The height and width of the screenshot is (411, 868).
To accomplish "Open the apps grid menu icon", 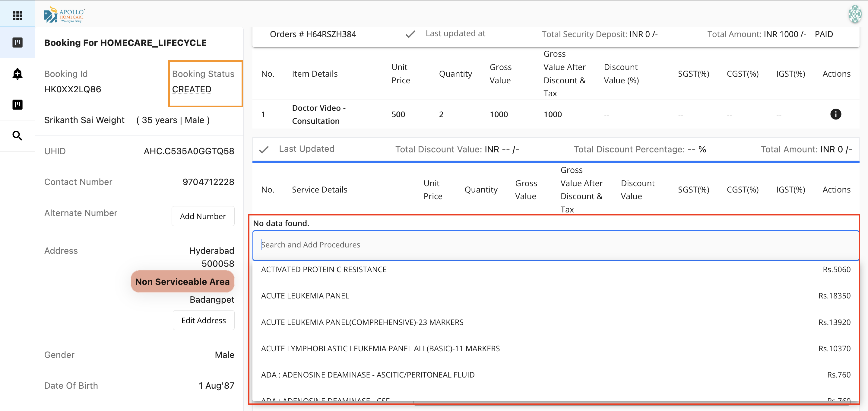I will [17, 15].
